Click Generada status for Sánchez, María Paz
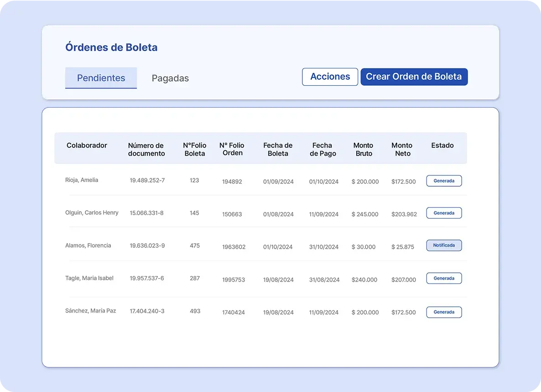The height and width of the screenshot is (392, 541). (444, 312)
